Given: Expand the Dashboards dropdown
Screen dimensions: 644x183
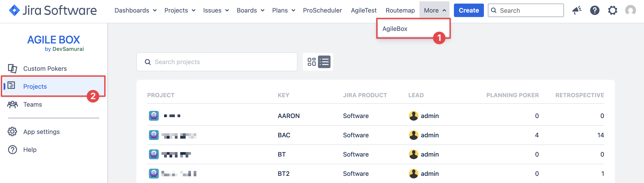Looking at the screenshot, I should 135,11.
